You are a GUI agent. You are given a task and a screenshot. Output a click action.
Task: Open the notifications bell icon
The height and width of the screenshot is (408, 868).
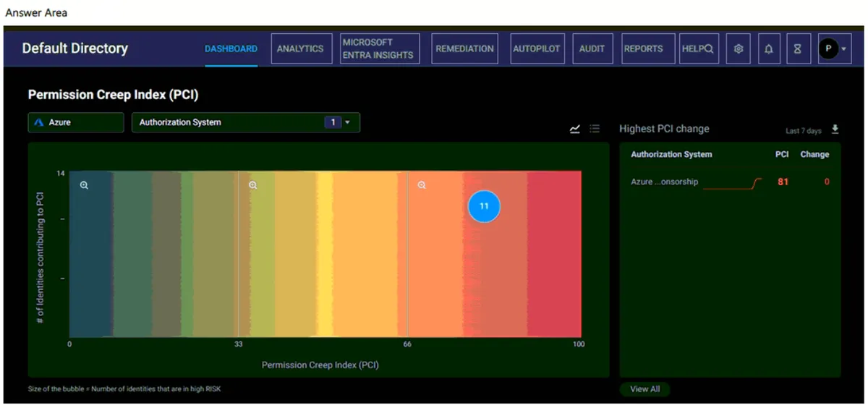coord(768,49)
